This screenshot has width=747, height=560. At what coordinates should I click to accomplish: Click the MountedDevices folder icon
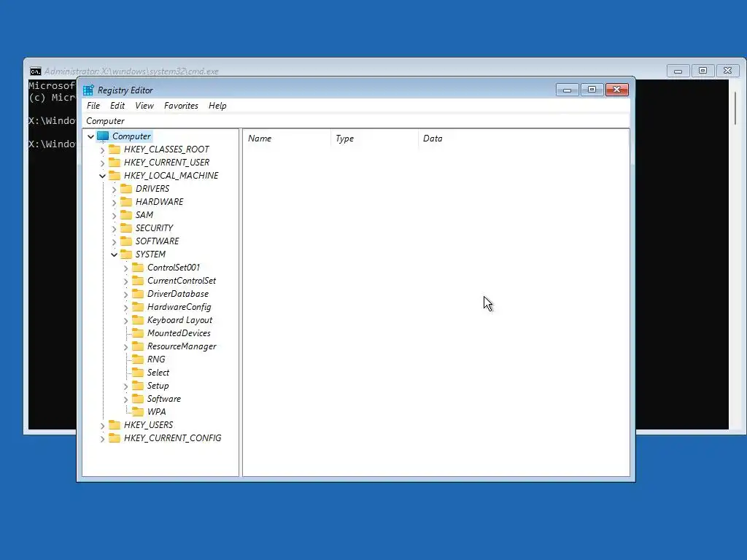pyautogui.click(x=138, y=332)
